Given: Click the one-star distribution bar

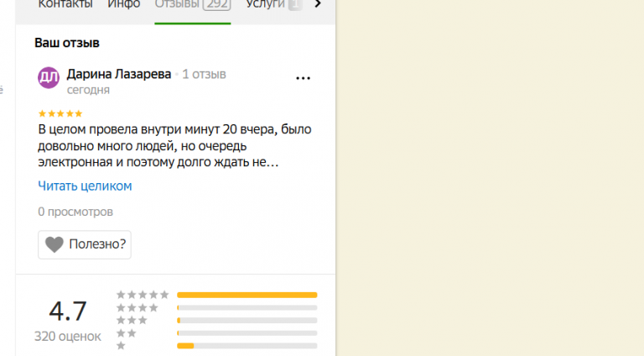Looking at the screenshot, I should tap(247, 346).
